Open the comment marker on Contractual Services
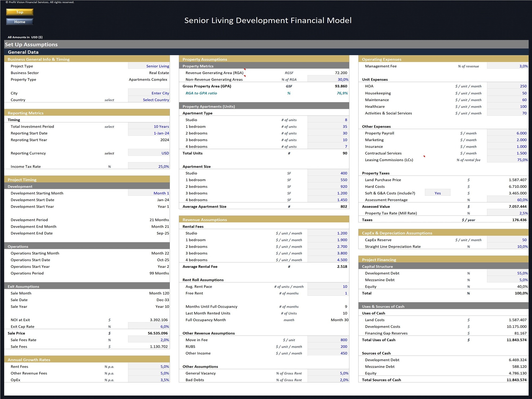Image resolution: width=532 pixels, height=399 pixels. coord(424,156)
